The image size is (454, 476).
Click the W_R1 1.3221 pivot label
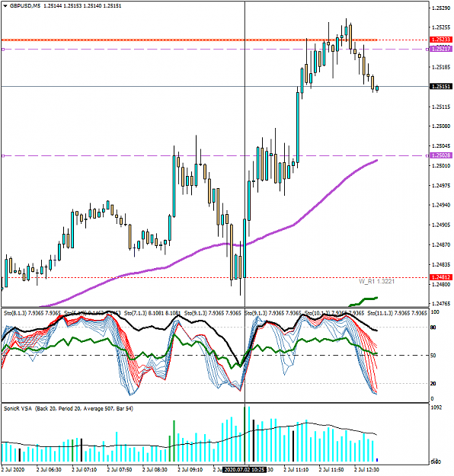click(376, 281)
